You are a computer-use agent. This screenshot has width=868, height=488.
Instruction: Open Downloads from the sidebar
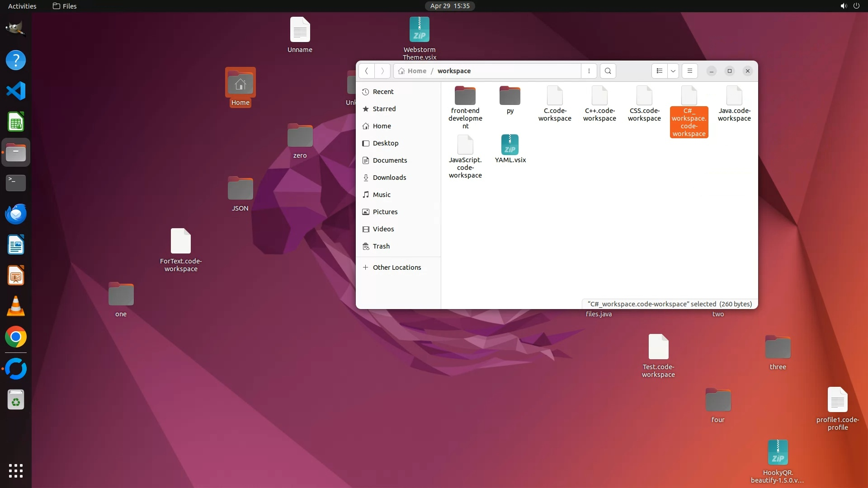(x=389, y=178)
